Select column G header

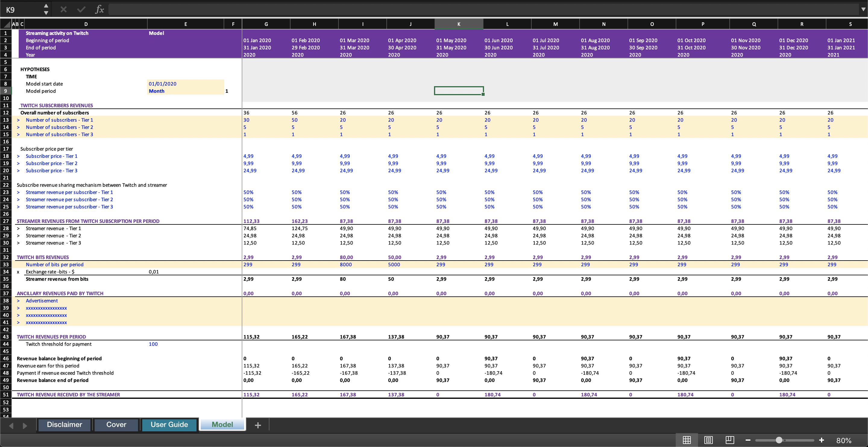point(266,24)
